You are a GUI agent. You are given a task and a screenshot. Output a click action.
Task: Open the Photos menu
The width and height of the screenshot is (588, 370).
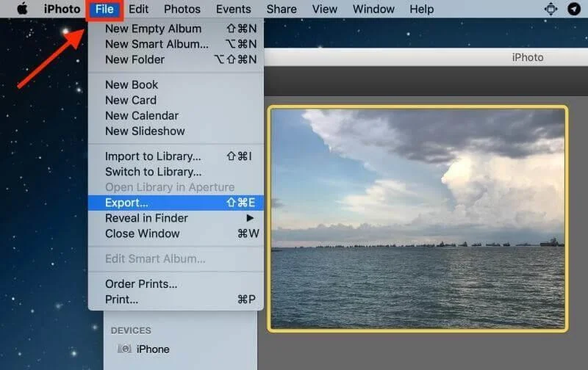[182, 10]
